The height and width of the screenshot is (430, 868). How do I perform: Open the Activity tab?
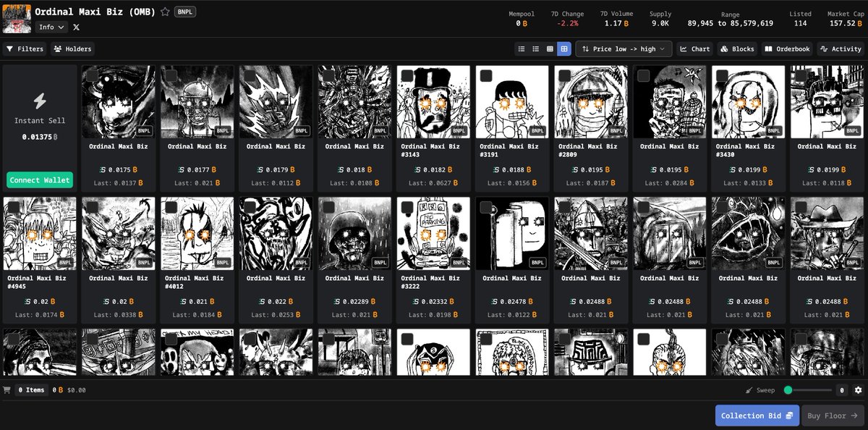click(x=841, y=49)
